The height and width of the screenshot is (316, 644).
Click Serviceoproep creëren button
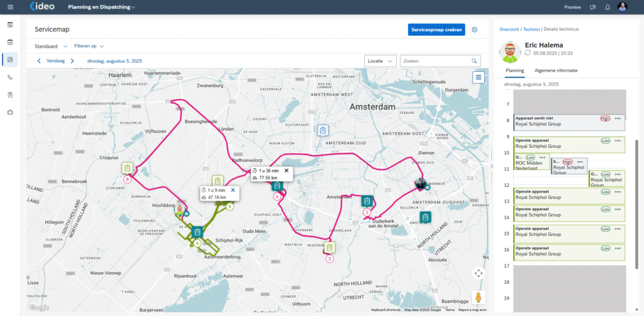(436, 30)
